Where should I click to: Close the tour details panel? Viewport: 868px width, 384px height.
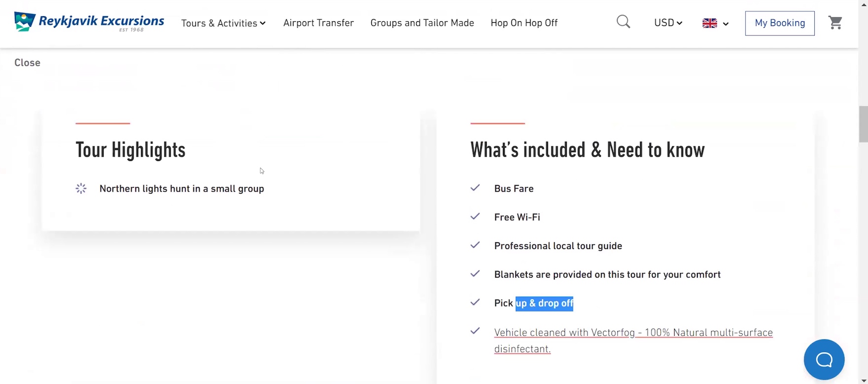pos(27,63)
